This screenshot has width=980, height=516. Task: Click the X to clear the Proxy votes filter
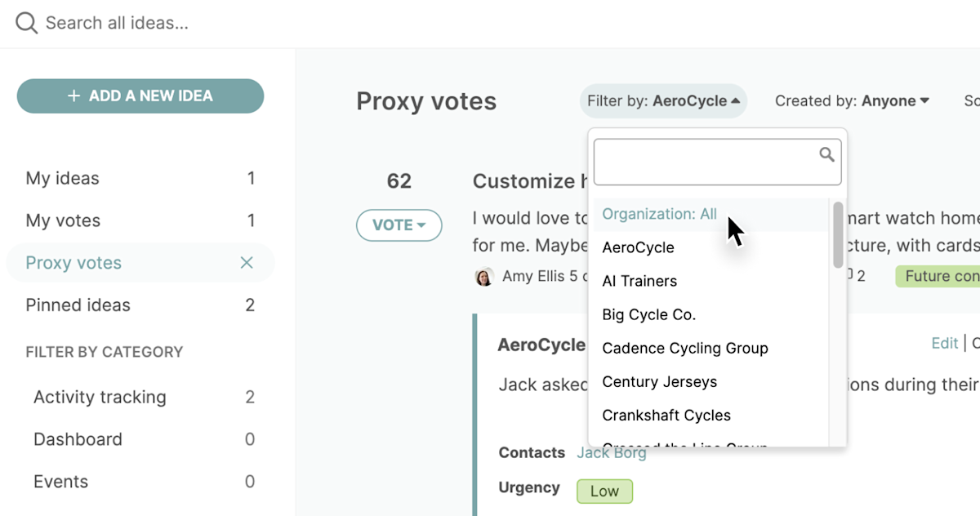(247, 263)
